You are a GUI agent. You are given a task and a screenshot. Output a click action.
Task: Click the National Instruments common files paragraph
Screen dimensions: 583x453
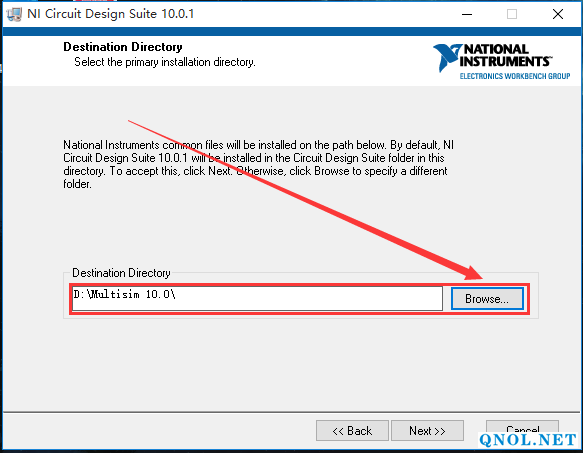pyautogui.click(x=258, y=164)
